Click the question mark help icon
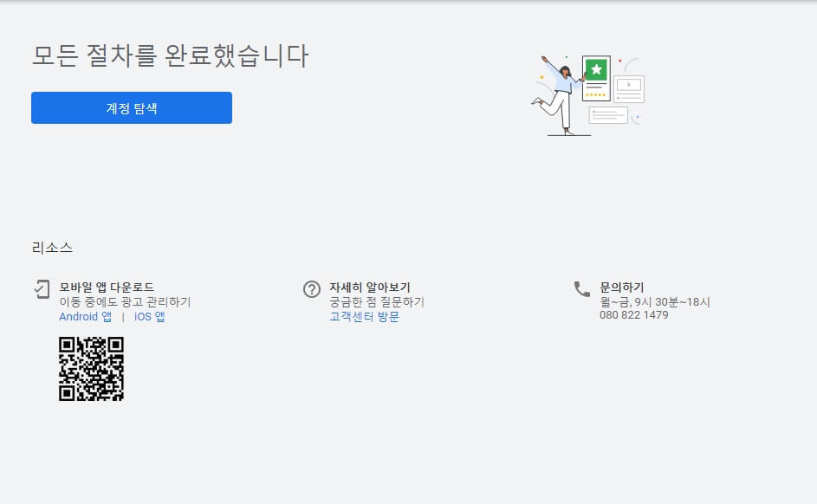The image size is (817, 504). pos(313,287)
